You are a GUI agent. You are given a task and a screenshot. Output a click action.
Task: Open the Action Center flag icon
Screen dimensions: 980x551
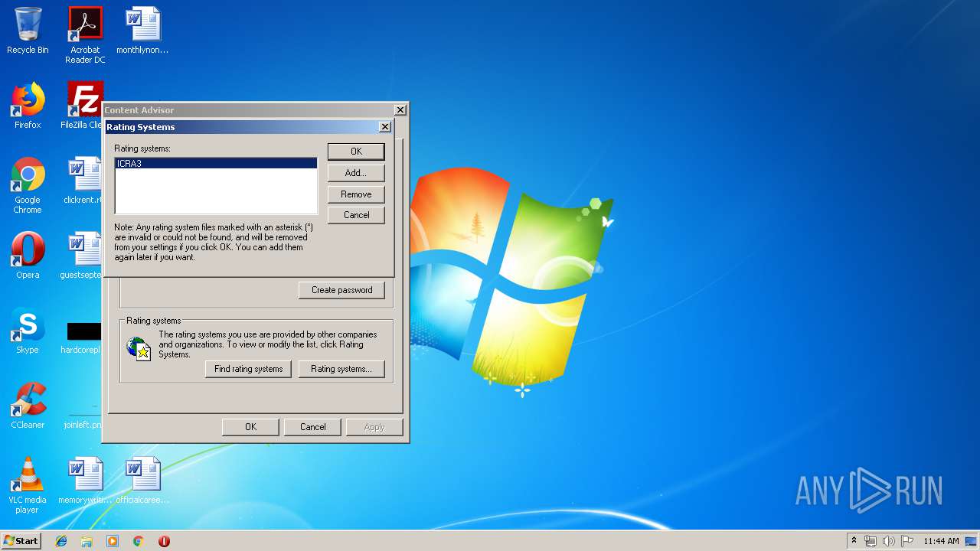coord(907,541)
